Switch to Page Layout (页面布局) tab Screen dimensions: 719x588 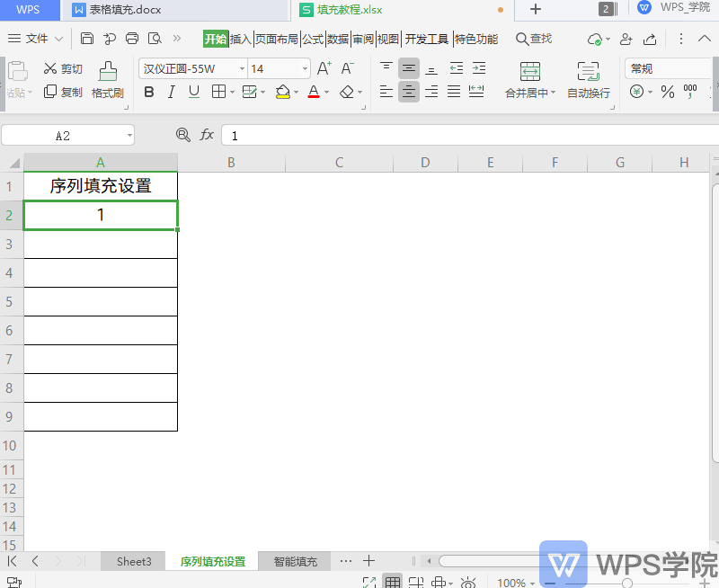pos(277,40)
